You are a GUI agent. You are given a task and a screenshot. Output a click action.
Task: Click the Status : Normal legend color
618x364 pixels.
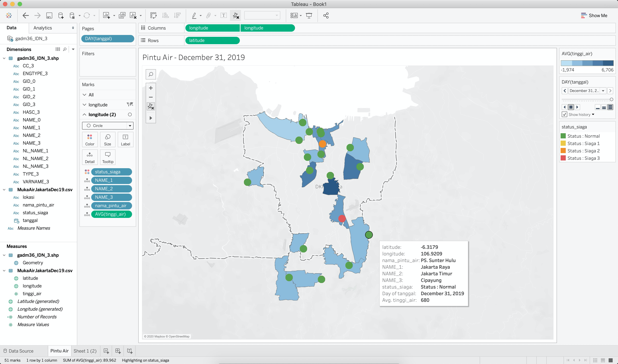tap(563, 136)
